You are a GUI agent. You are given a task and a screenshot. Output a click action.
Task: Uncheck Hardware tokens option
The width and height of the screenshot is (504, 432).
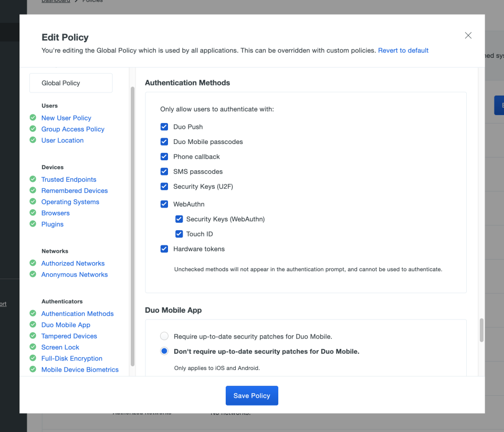pos(164,249)
